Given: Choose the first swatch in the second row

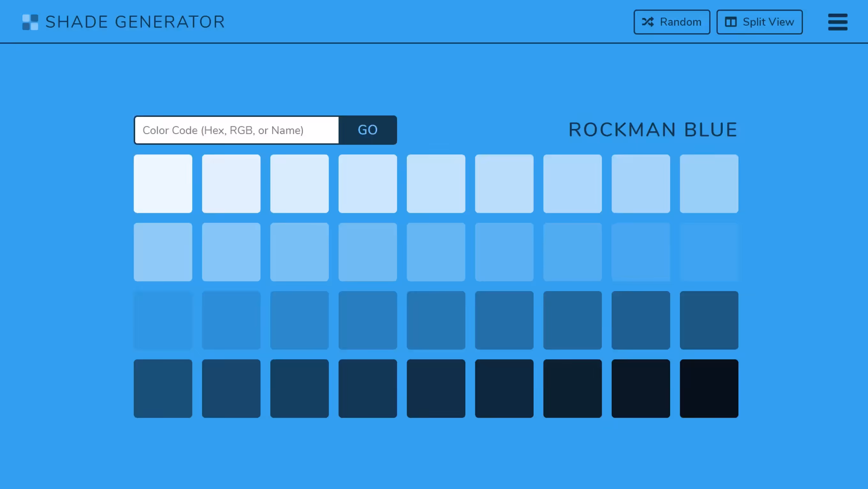Looking at the screenshot, I should point(163,252).
